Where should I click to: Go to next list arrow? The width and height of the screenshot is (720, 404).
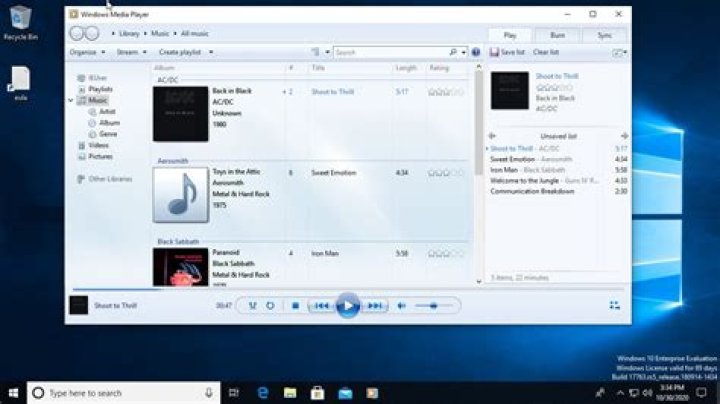pyautogui.click(x=624, y=136)
